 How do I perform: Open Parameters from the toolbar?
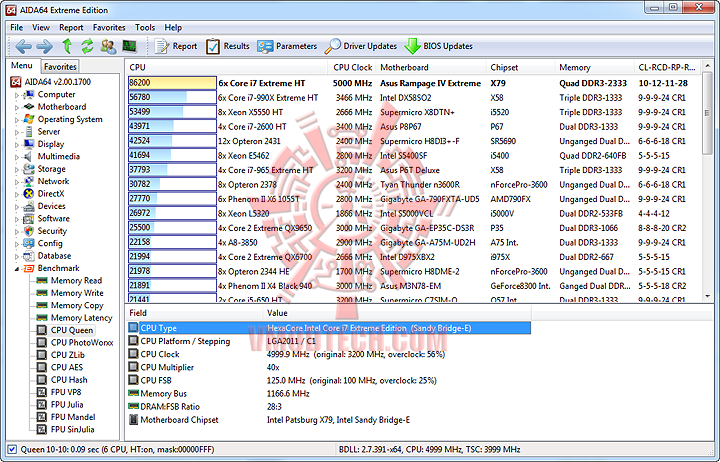click(287, 46)
